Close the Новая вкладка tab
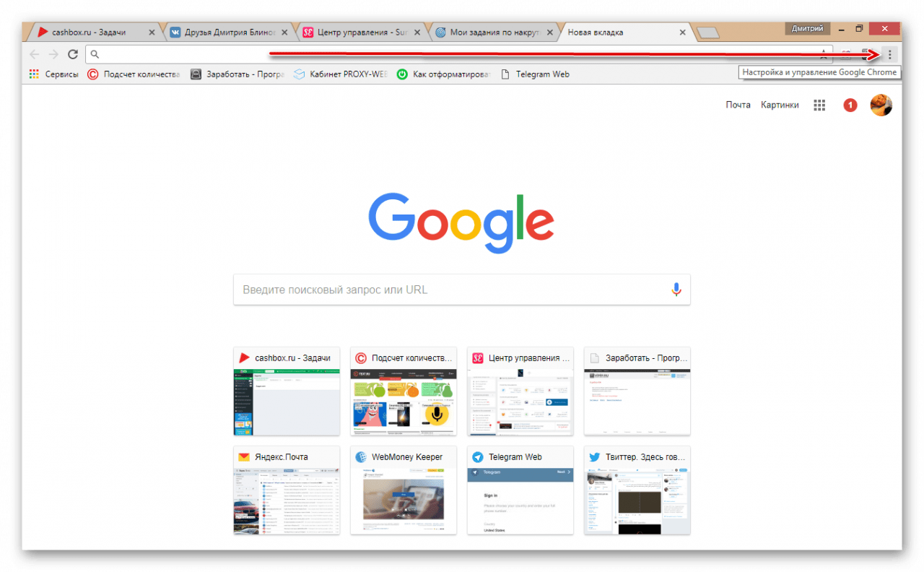This screenshot has height=572, width=924. [683, 32]
